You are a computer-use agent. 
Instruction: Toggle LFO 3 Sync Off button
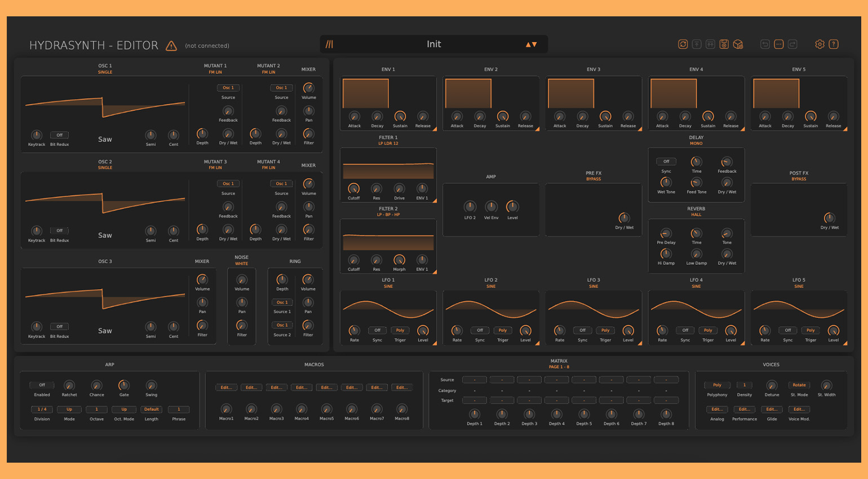pos(582,330)
